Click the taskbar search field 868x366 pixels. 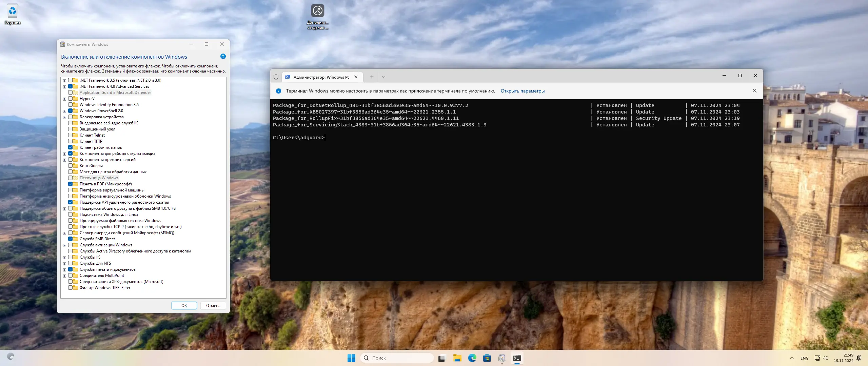point(397,358)
